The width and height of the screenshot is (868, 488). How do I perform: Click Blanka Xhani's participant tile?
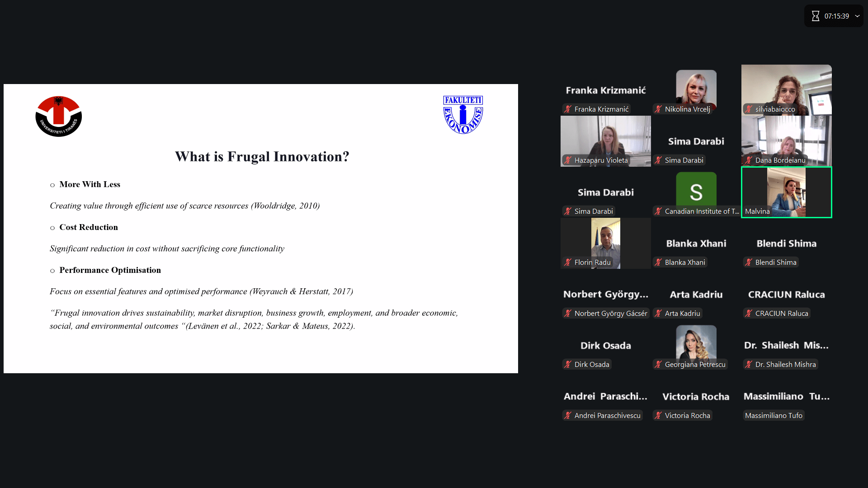tap(696, 244)
